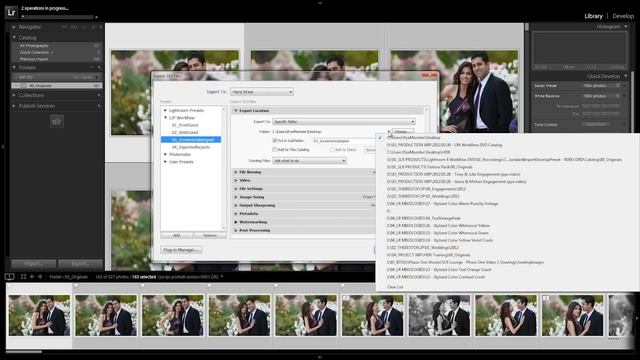Expand the Photomatix preset folder
The image size is (640, 360).
coord(165,154)
